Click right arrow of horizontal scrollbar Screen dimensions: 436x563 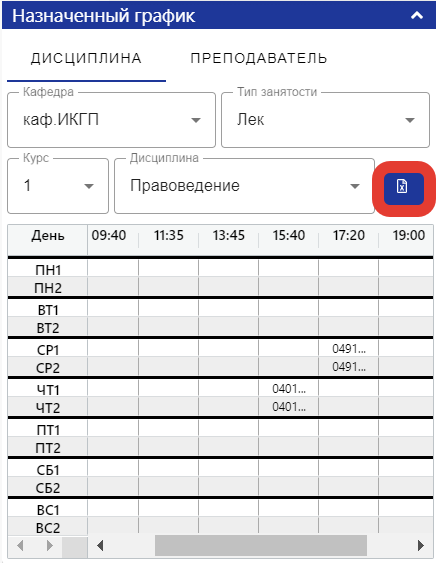pos(421,546)
